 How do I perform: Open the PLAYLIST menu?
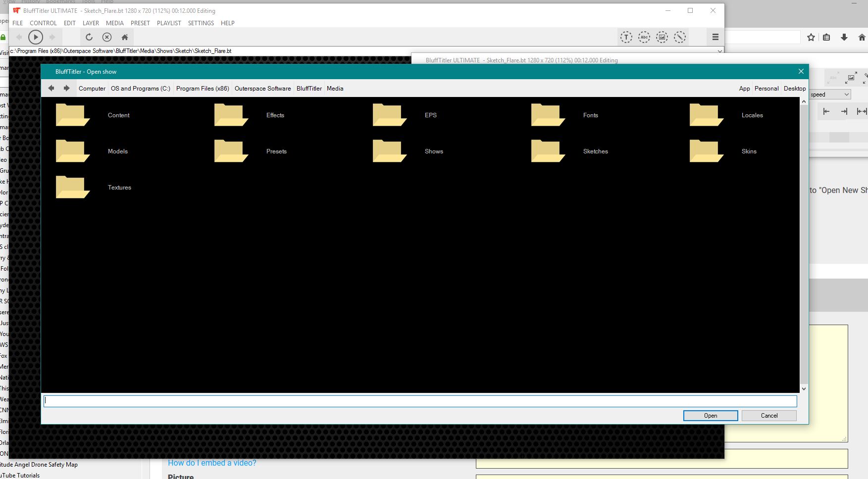coord(169,23)
